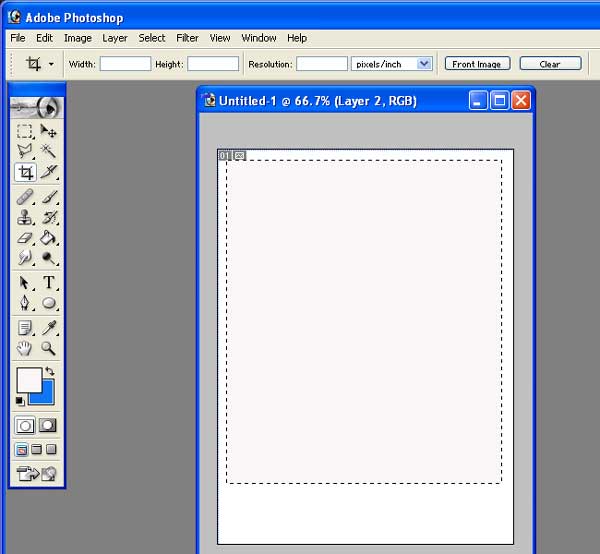Click the Adobe Online eye graphic
This screenshot has height=554, width=600.
pos(37,108)
